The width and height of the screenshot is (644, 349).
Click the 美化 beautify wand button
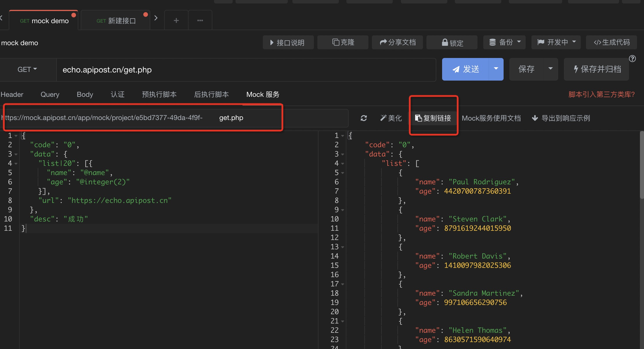391,118
